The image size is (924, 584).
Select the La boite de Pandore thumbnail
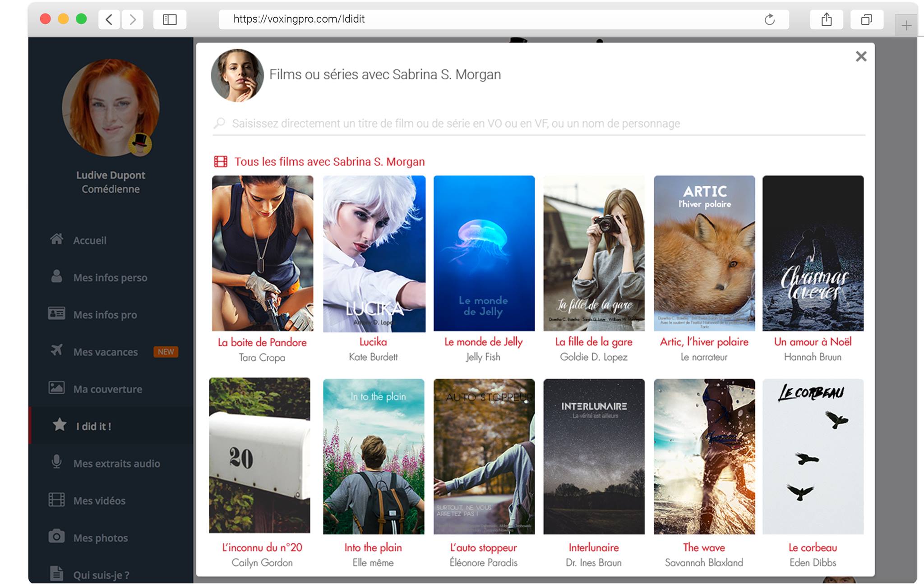(x=262, y=254)
